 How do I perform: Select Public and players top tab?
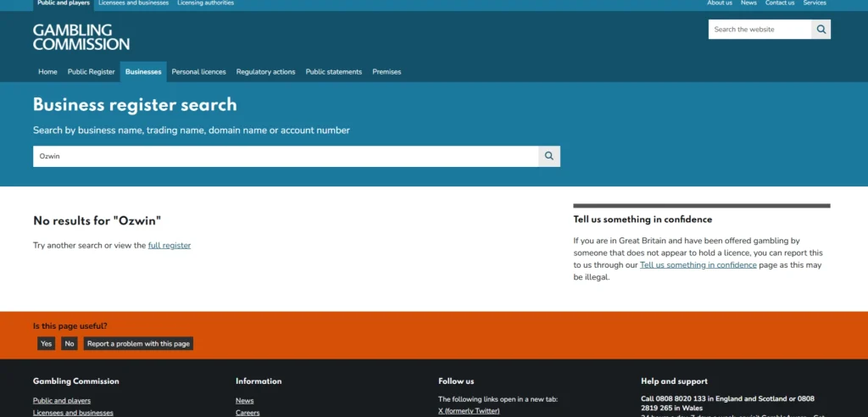(64, 3)
